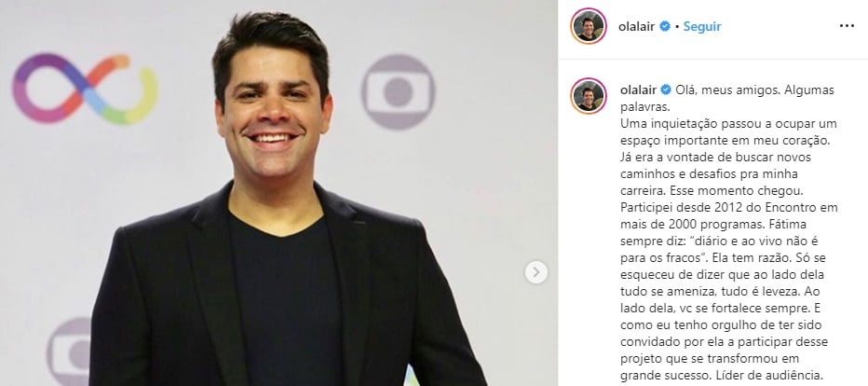
Task: Follow the account via Seguir
Action: coord(702,26)
